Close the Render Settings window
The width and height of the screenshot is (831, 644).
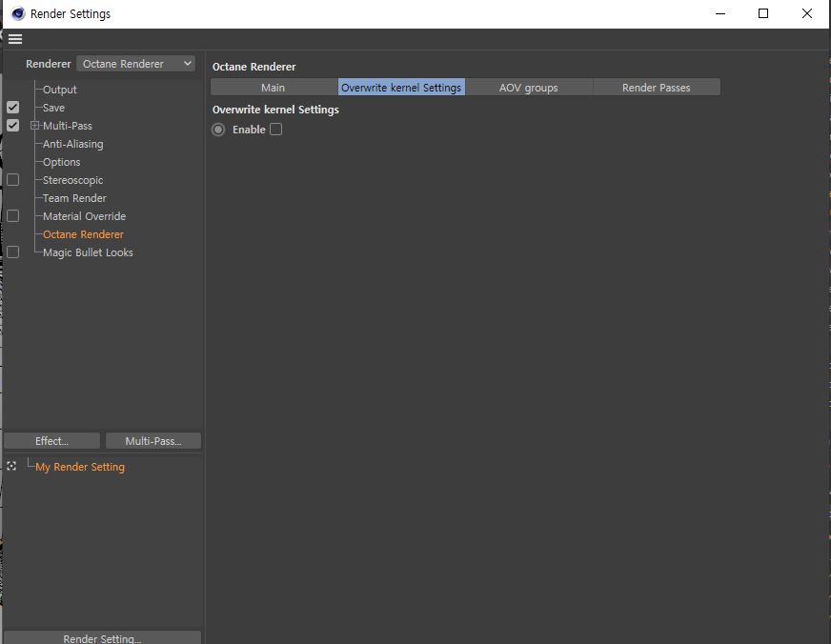[806, 13]
